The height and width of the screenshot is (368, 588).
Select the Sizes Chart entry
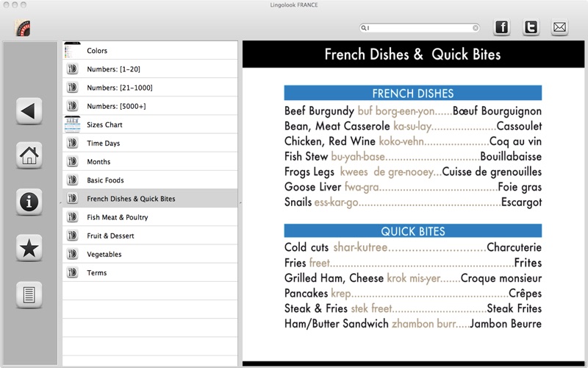click(x=104, y=125)
